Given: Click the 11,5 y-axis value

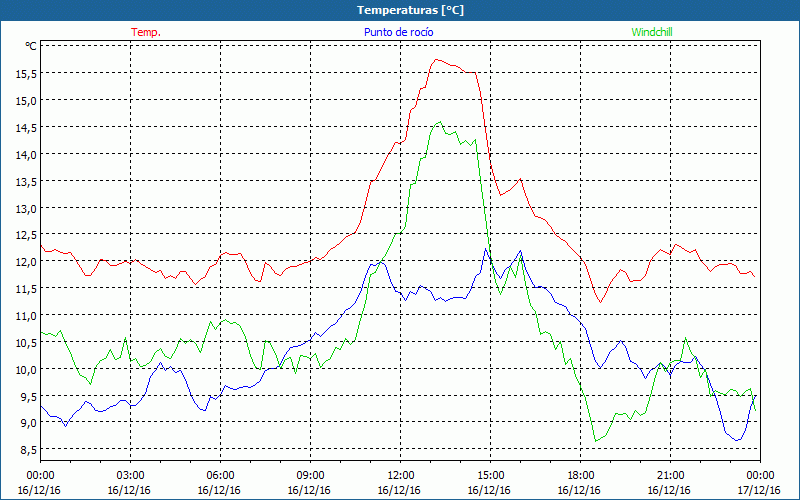Looking at the screenshot, I should [x=26, y=289].
